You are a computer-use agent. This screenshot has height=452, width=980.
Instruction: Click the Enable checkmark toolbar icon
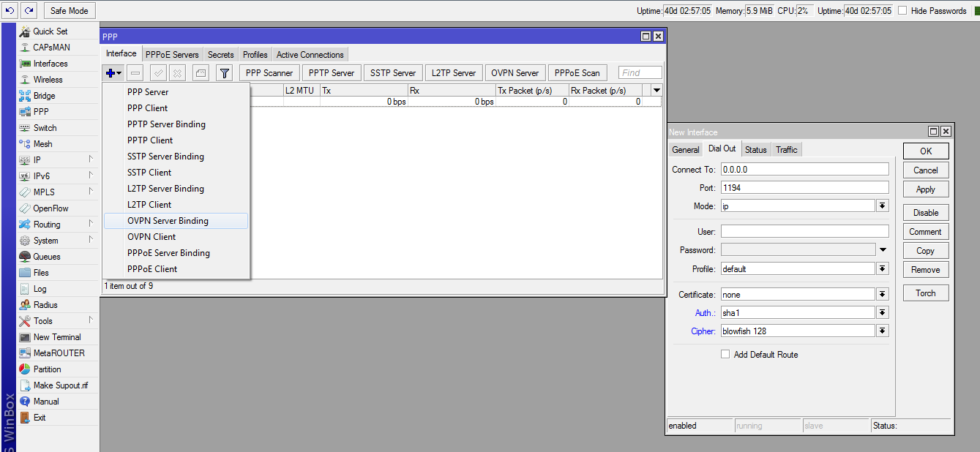coord(158,72)
